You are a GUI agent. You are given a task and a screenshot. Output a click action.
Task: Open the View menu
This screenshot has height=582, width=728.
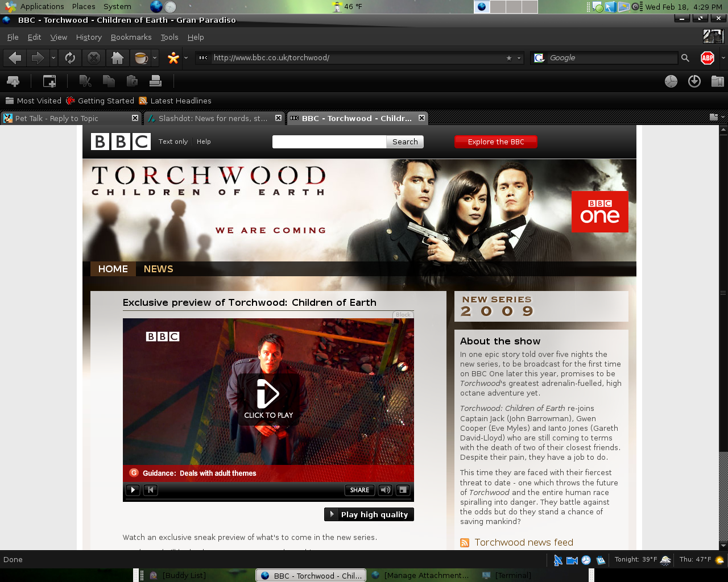(59, 37)
